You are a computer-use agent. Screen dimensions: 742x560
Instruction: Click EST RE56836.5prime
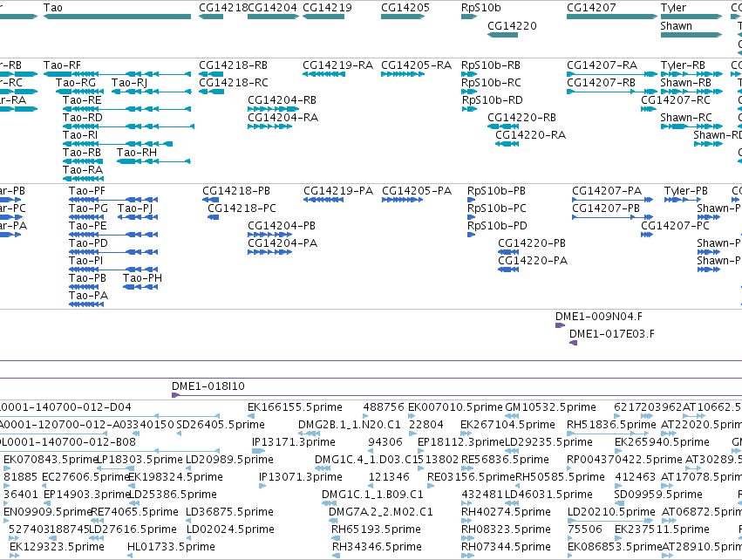[x=466, y=468]
